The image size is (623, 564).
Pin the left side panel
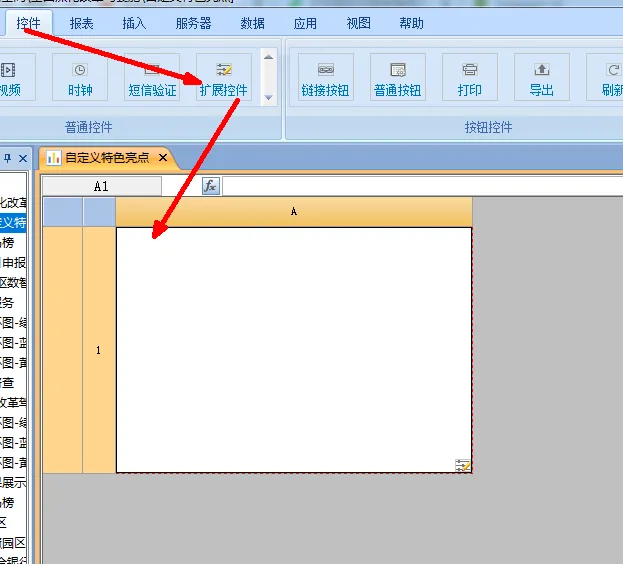[7, 158]
